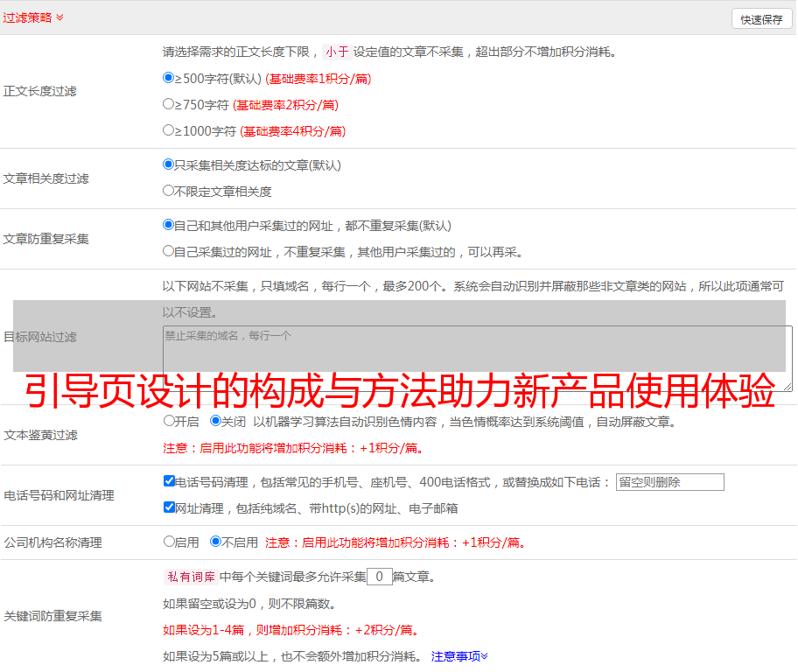Turn on 文本鉴黄过滤 with 开启

[x=170, y=421]
